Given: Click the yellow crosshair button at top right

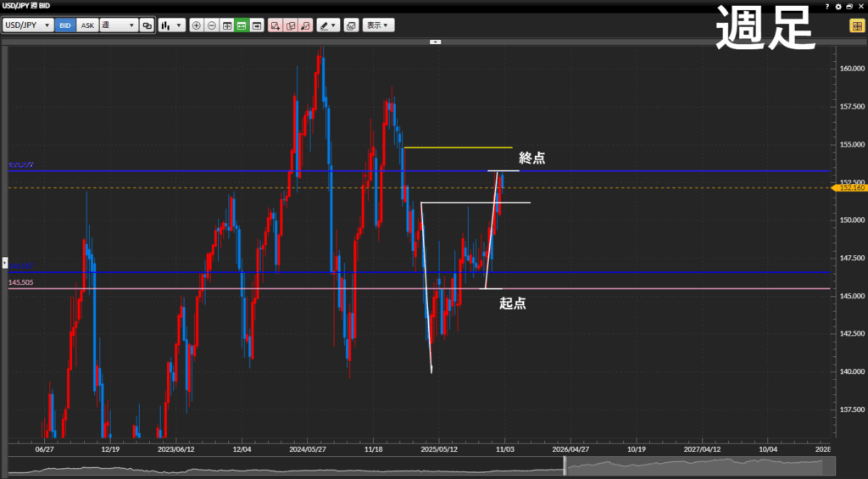Looking at the screenshot, I should click(856, 25).
